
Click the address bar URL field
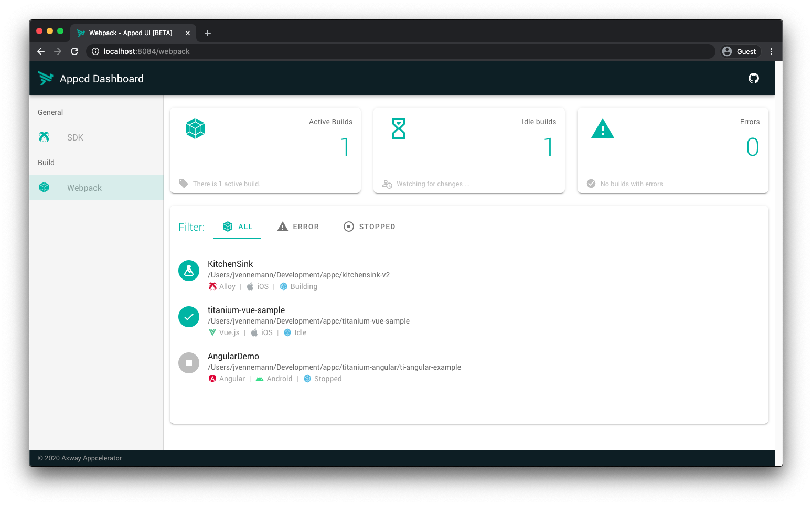(401, 51)
